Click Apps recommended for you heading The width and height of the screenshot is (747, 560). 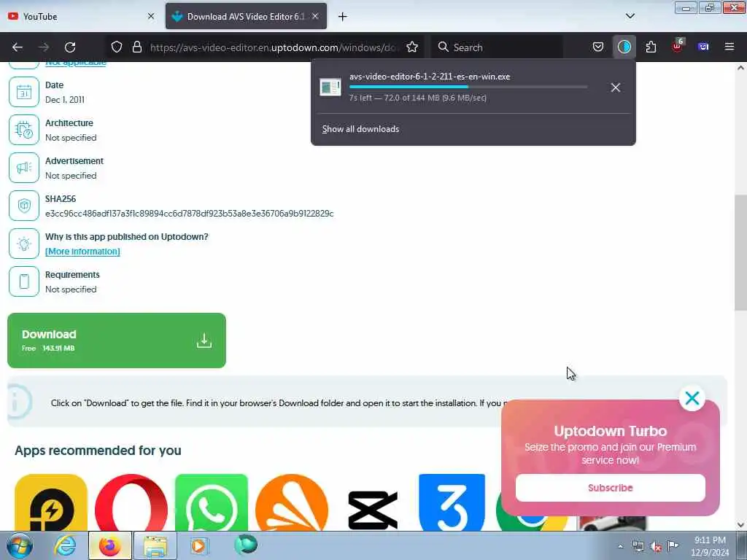[x=98, y=451]
